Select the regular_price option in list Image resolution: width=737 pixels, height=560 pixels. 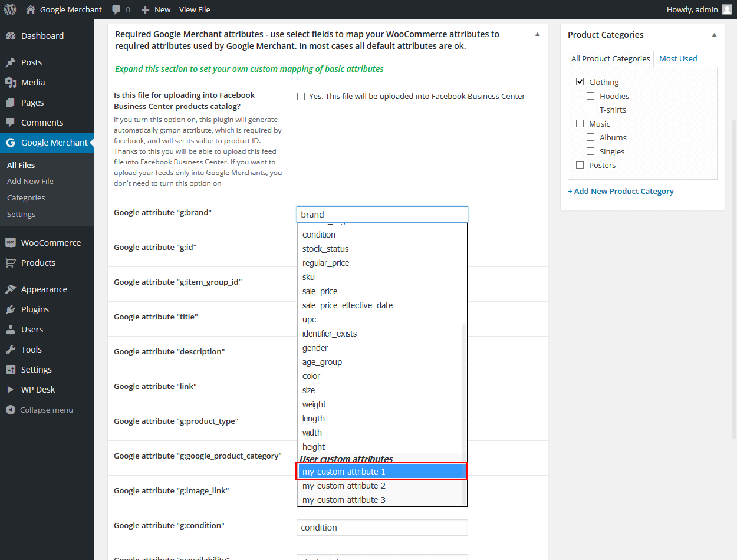pyautogui.click(x=382, y=263)
